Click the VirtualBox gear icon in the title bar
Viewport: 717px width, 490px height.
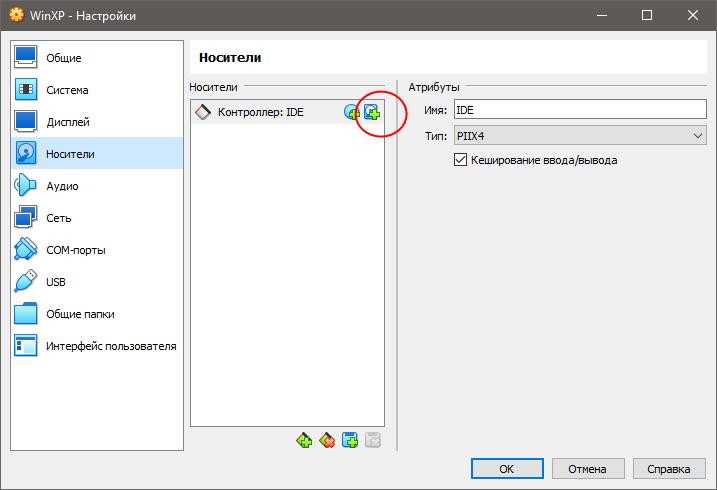point(16,15)
